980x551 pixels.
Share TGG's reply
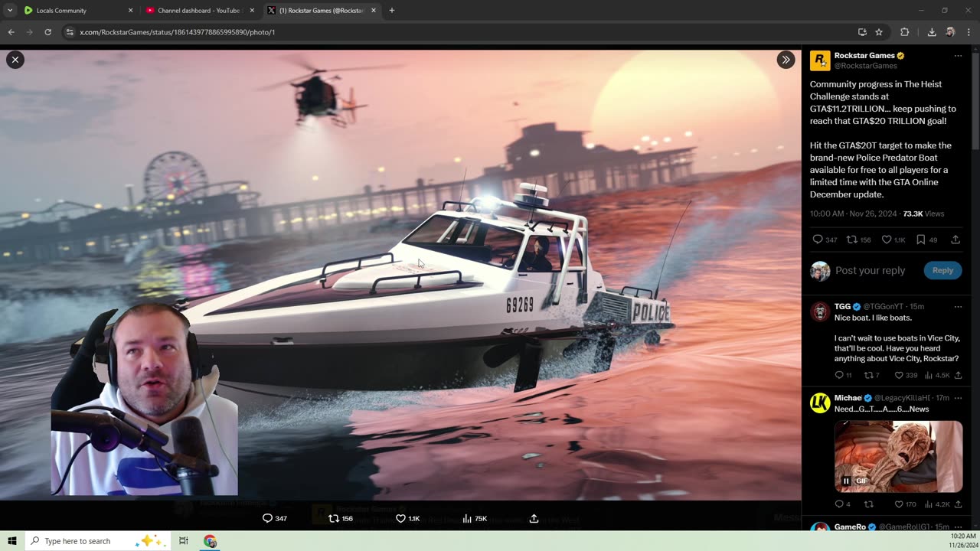[x=958, y=375]
